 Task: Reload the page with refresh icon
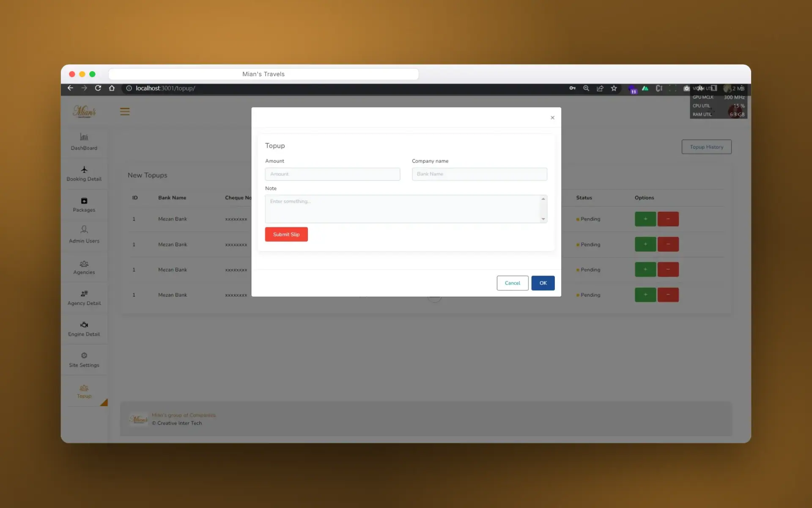pyautogui.click(x=98, y=88)
